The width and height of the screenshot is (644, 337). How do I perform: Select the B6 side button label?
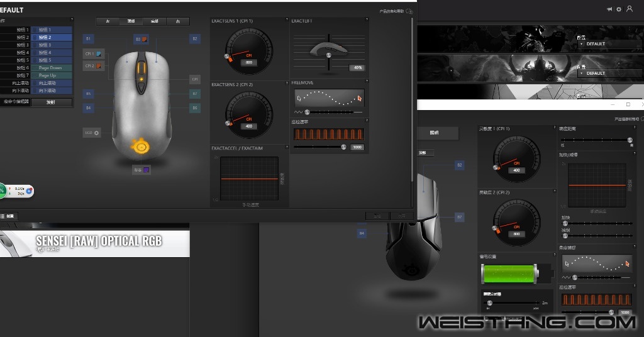click(195, 108)
